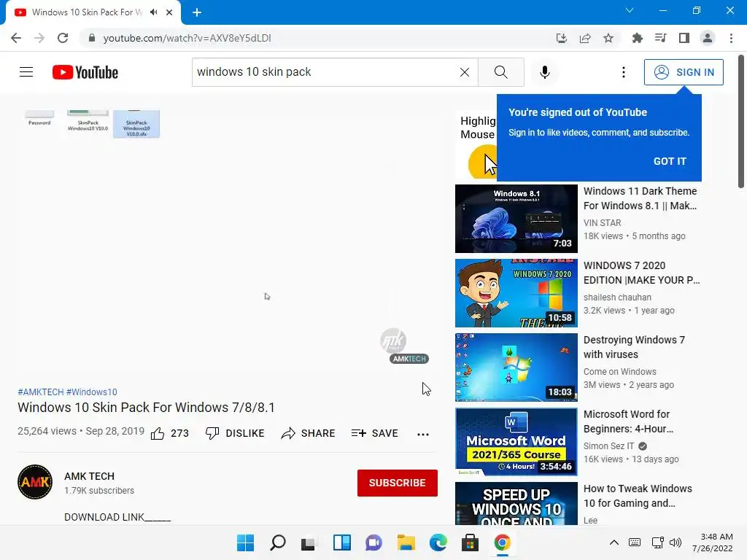View site information lock icon
The width and height of the screenshot is (747, 560).
(92, 38)
